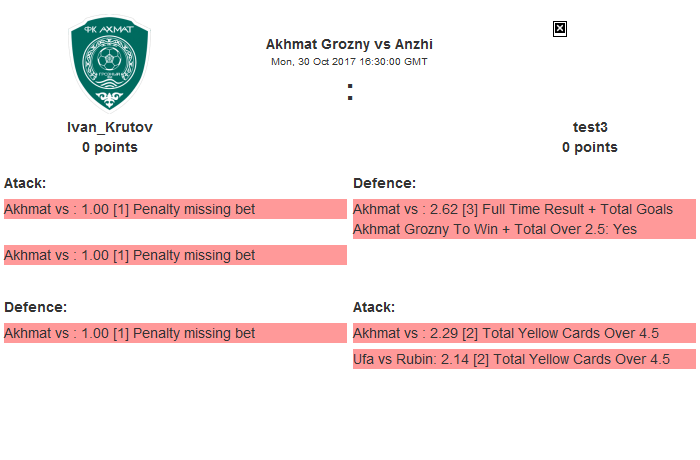Open the Ivan_Krutov player name
This screenshot has width=700, height=460.
[110, 127]
